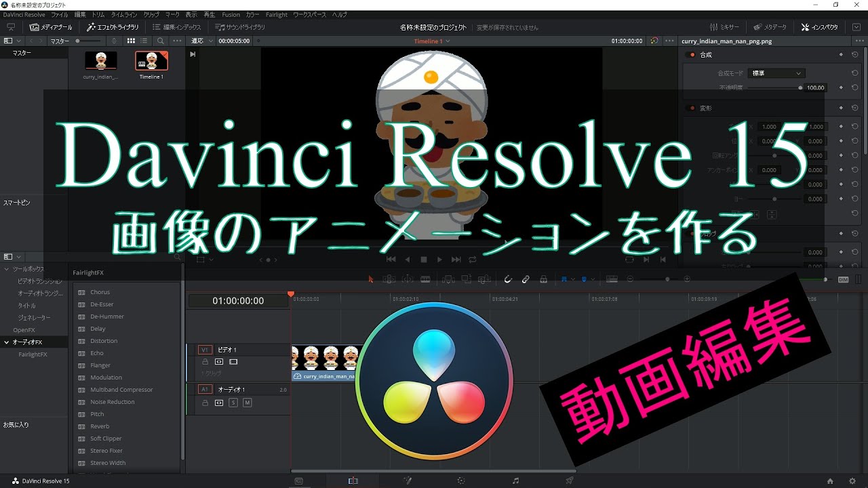Lock the Audio 1 track

tap(205, 403)
